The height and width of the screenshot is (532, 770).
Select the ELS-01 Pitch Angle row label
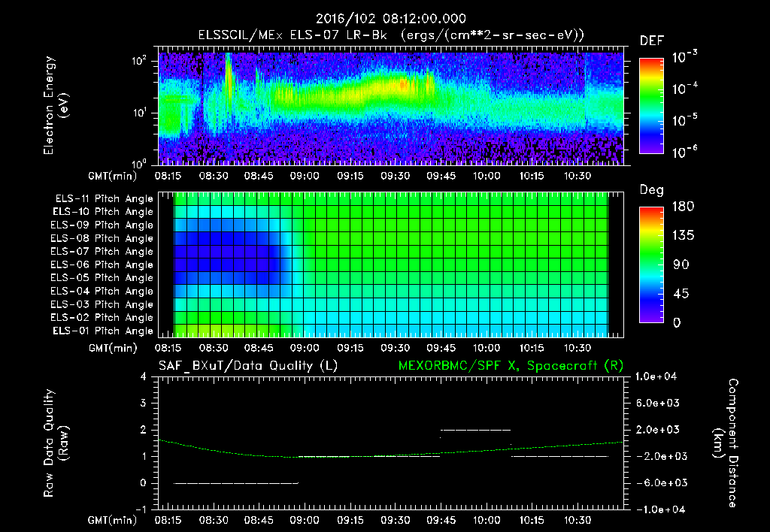(103, 331)
